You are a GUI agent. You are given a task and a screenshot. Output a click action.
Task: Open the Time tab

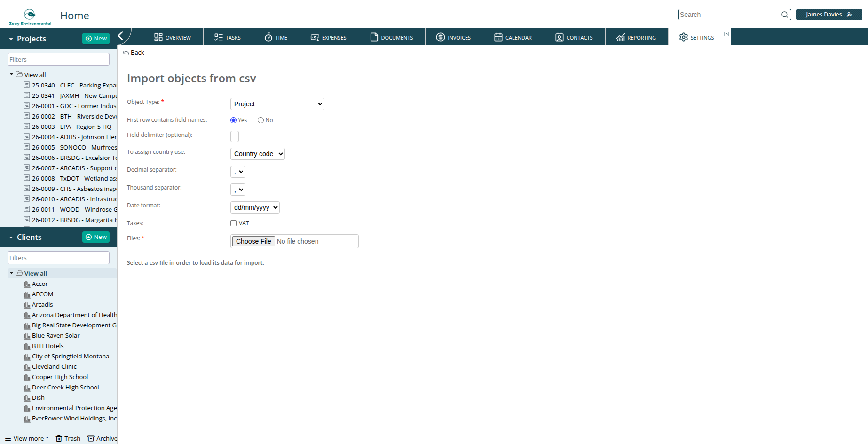276,37
